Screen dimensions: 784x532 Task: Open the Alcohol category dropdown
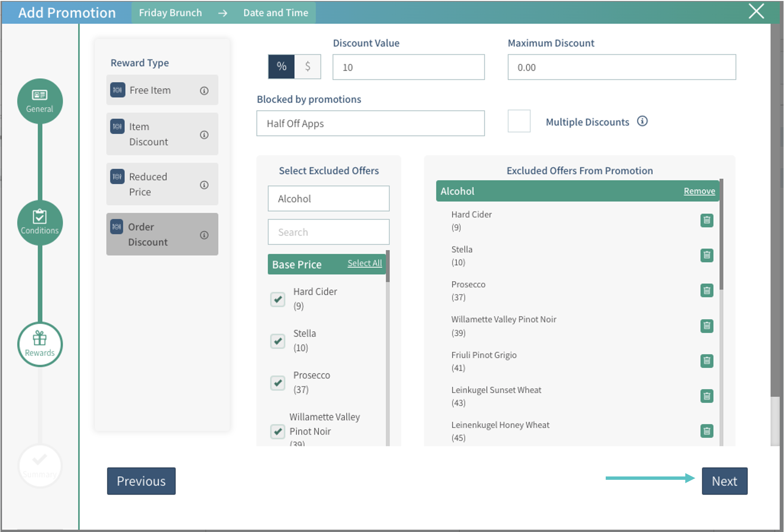(x=328, y=198)
